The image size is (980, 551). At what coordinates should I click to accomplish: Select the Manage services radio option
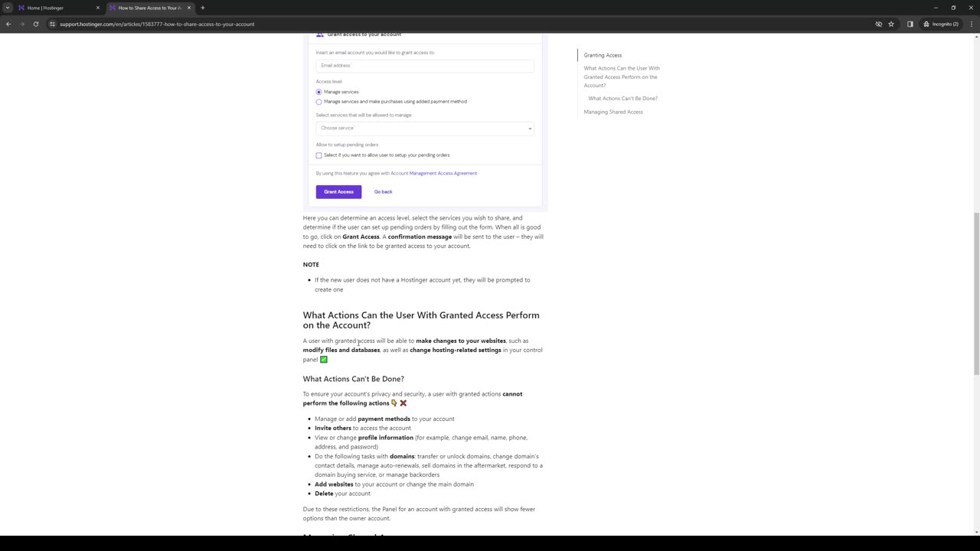pos(318,92)
